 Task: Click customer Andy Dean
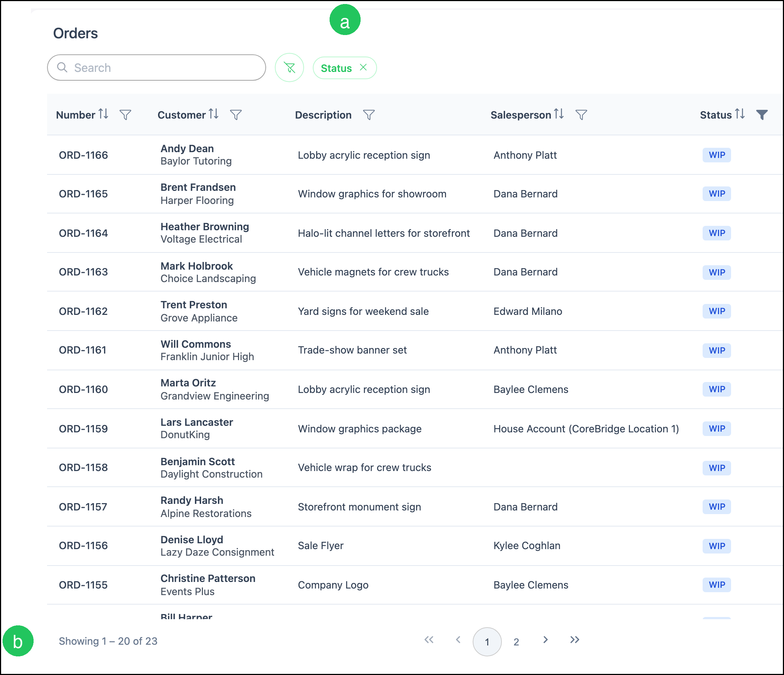coord(187,148)
